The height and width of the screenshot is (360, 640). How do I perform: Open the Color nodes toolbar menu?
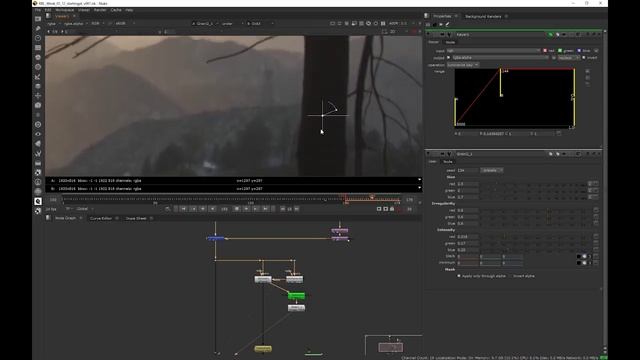[x=38, y=57]
